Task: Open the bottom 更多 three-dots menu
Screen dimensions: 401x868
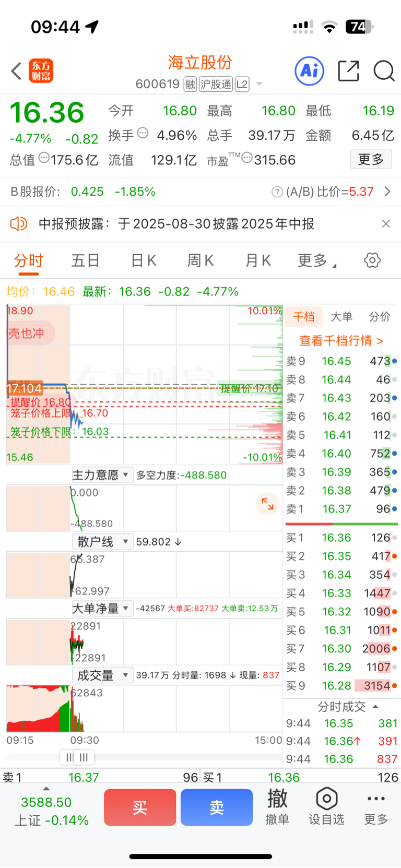Action: tap(376, 807)
